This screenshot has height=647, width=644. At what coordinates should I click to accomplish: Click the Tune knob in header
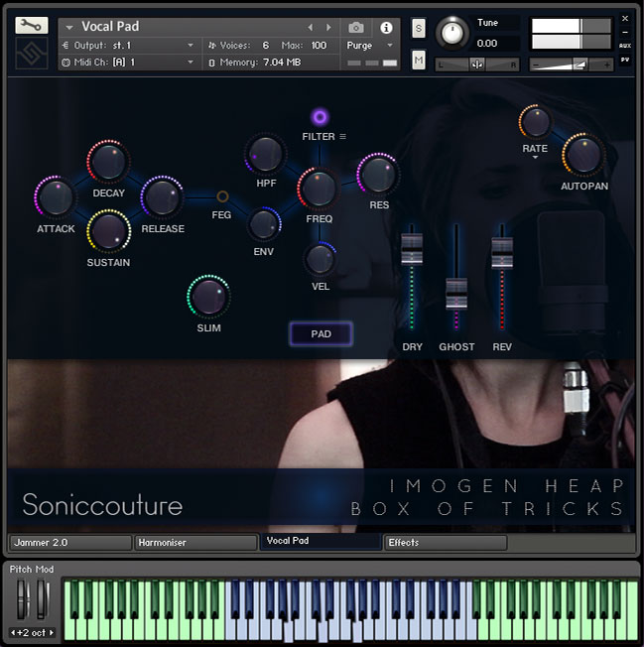(x=452, y=33)
